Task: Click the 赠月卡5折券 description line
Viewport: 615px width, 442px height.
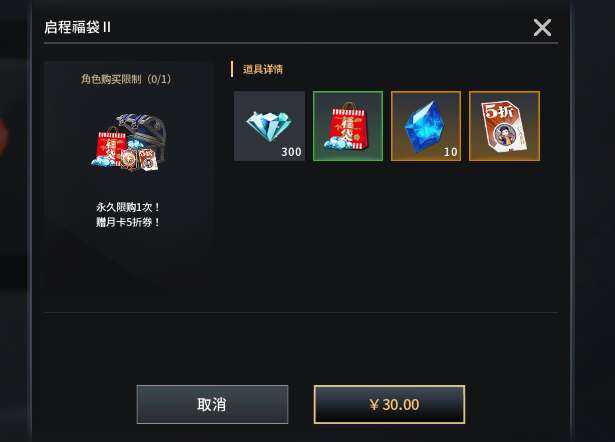Action: [128, 222]
